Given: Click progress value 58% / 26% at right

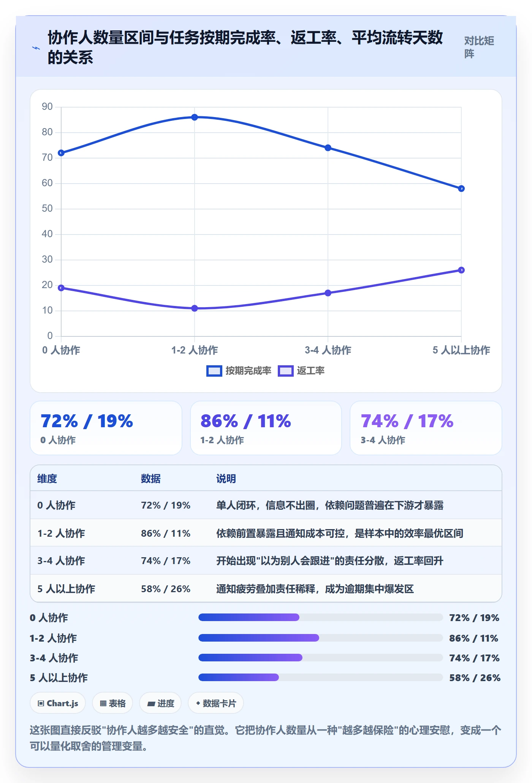Looking at the screenshot, I should click(x=475, y=677).
